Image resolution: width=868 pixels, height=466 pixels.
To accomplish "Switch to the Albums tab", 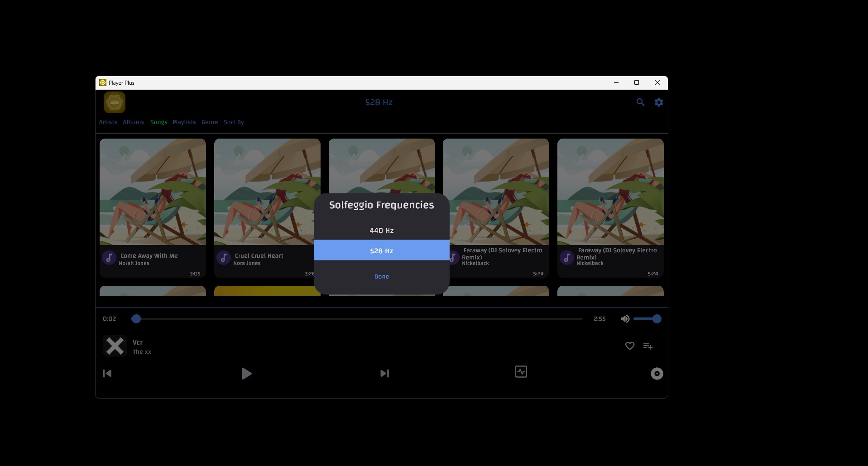I will coord(134,122).
